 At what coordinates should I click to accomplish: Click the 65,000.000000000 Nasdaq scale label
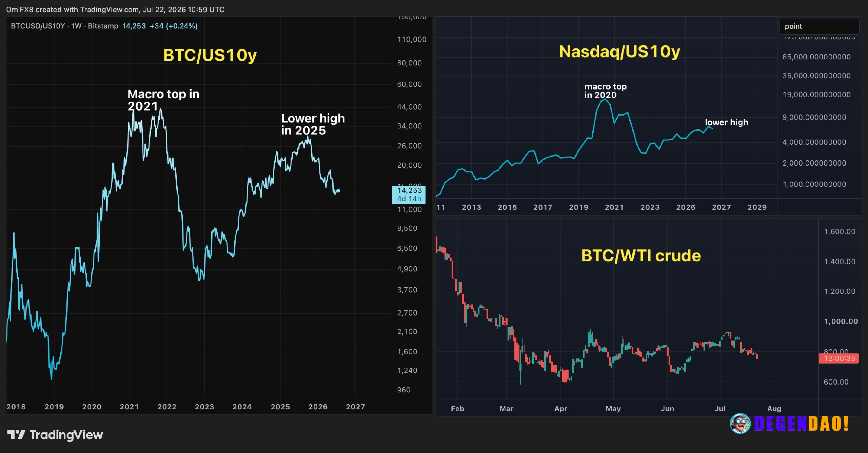point(816,57)
